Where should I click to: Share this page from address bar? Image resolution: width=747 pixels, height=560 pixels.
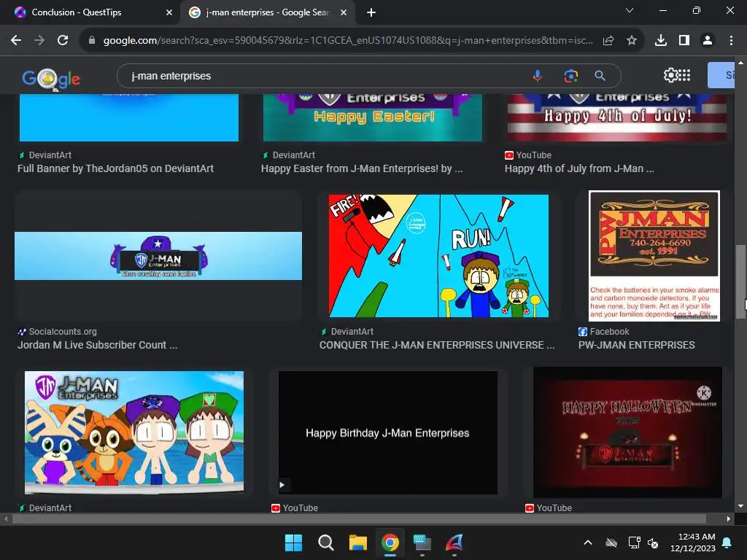[x=608, y=41]
